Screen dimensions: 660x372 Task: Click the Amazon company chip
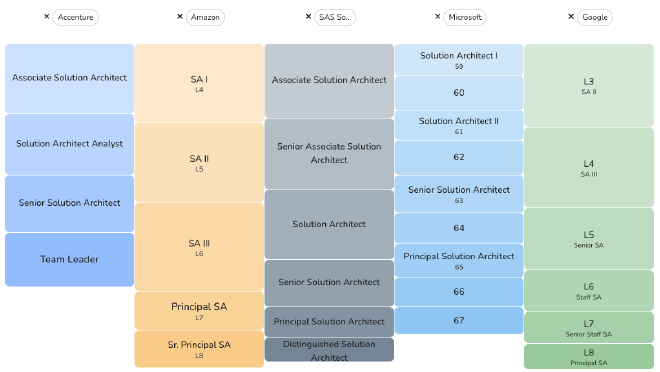pos(205,17)
